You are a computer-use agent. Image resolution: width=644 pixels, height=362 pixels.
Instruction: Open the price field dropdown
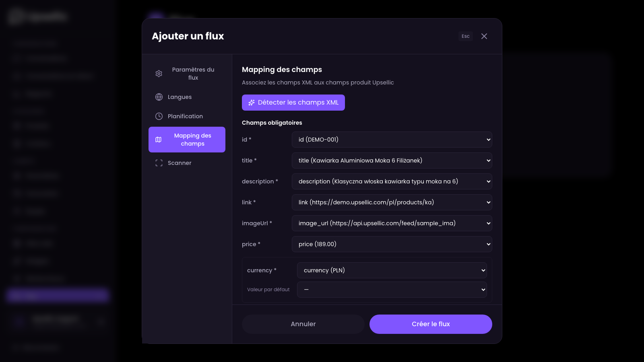click(392, 244)
